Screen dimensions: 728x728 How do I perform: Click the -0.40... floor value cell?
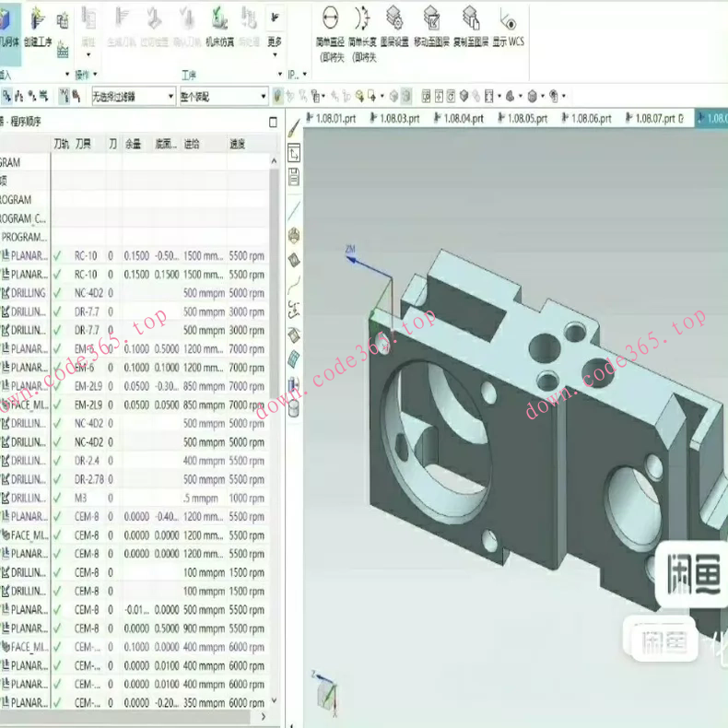tap(167, 517)
